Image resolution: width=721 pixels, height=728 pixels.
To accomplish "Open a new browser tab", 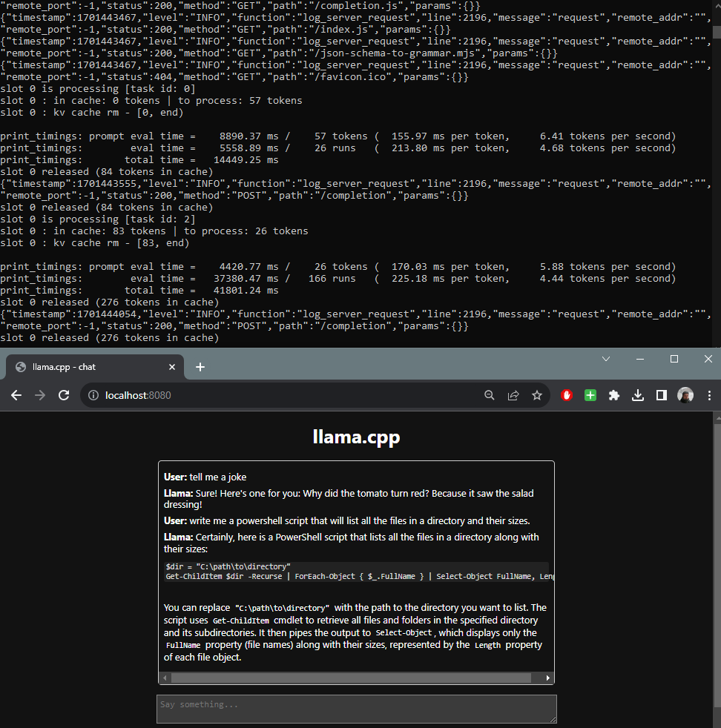I will point(200,367).
